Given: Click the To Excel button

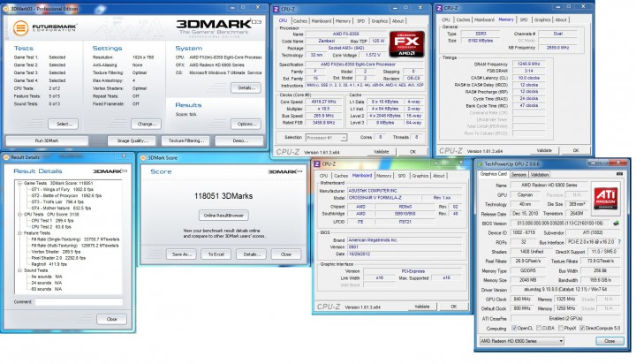Looking at the screenshot, I should click(x=216, y=254).
